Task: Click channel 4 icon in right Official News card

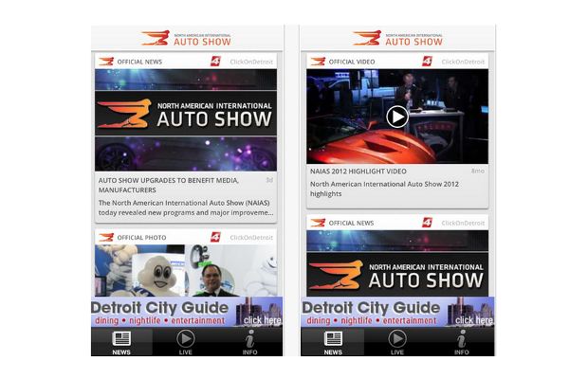Action: tap(427, 223)
